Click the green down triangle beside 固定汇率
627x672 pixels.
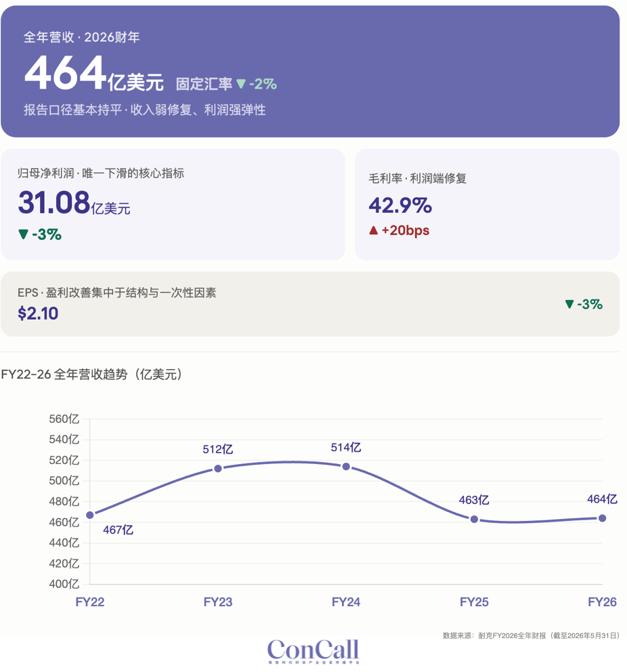[x=241, y=83]
